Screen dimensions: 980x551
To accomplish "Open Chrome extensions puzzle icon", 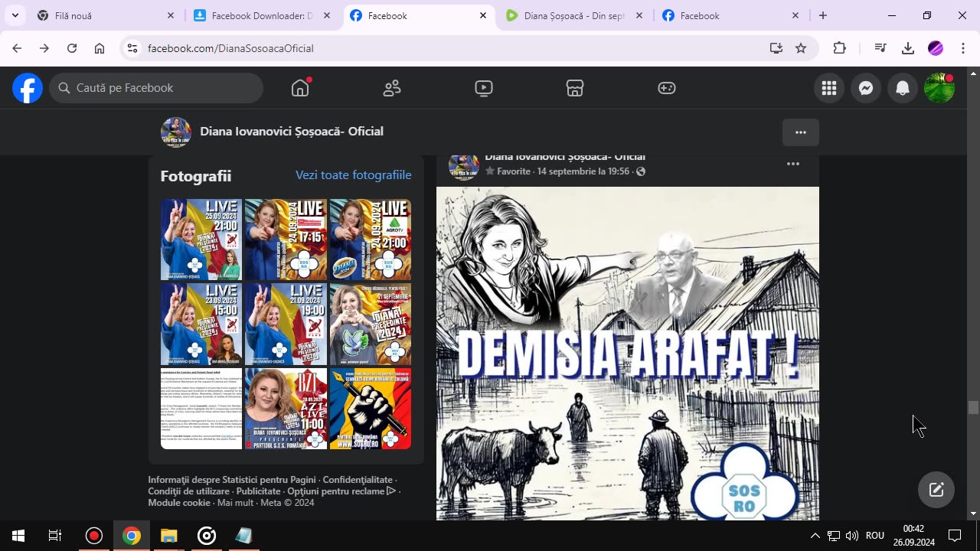I will [x=840, y=48].
